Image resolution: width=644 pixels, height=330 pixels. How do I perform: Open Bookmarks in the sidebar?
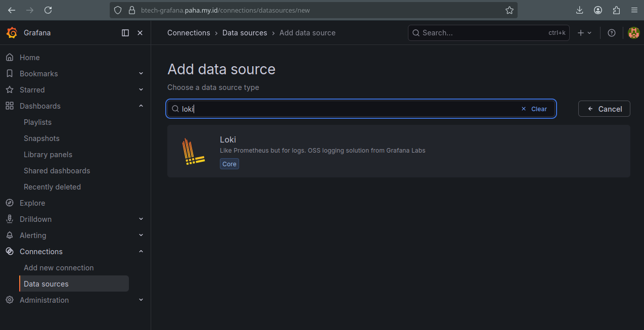tap(39, 74)
